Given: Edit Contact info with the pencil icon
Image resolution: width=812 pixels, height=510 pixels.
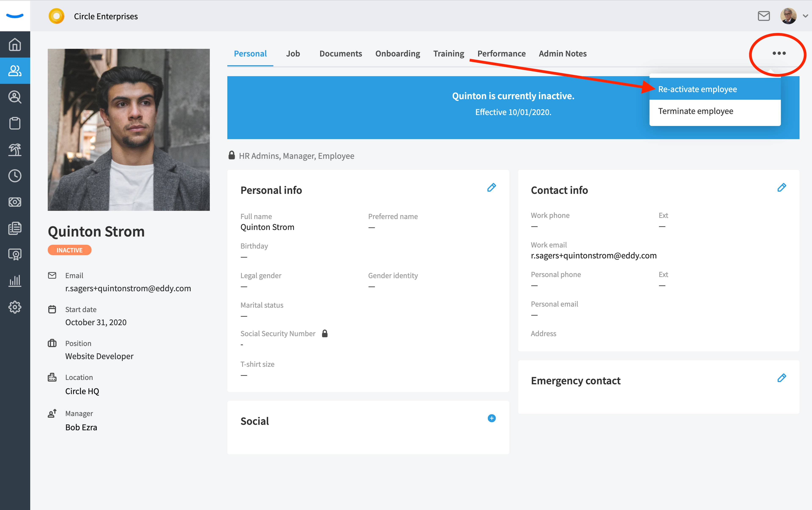Looking at the screenshot, I should click(x=782, y=187).
